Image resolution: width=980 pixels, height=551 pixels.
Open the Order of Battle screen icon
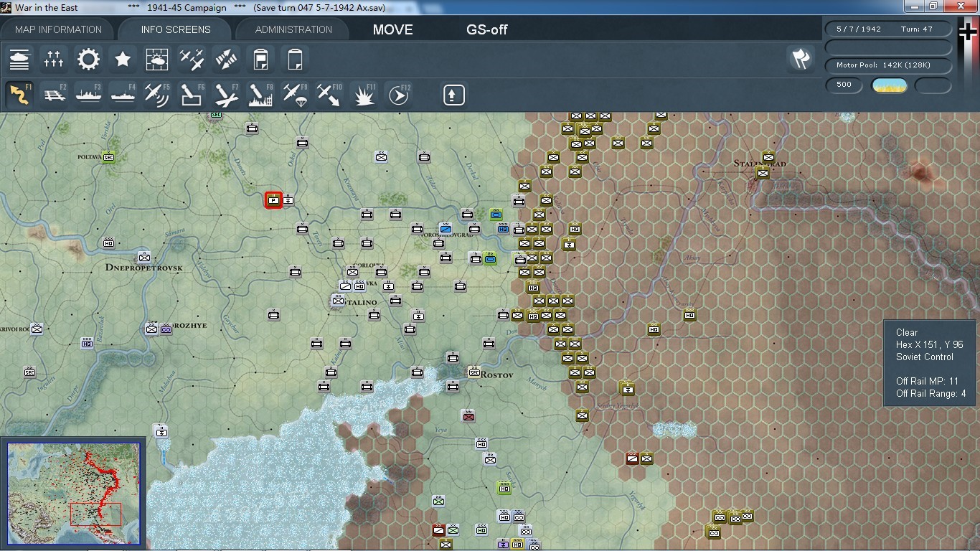click(x=19, y=60)
